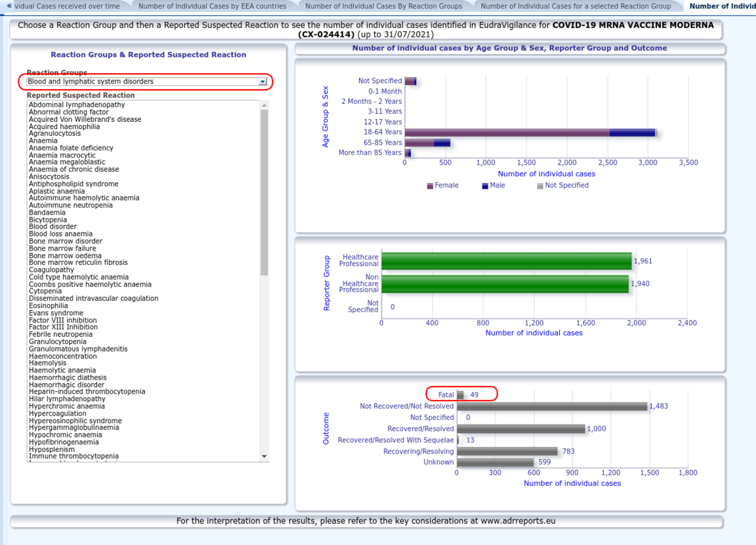The width and height of the screenshot is (756, 545).
Task: Click the reaction list scroll up arrow
Action: [x=264, y=105]
